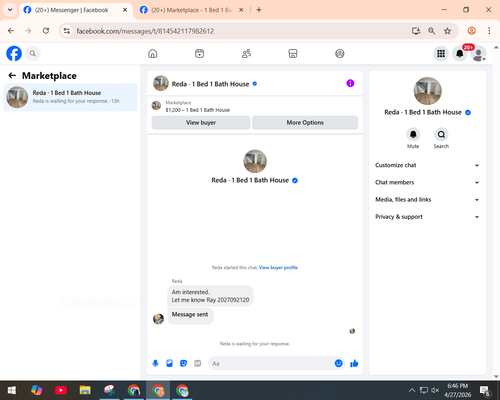
Task: Go to the Home feed icon
Action: tap(153, 53)
